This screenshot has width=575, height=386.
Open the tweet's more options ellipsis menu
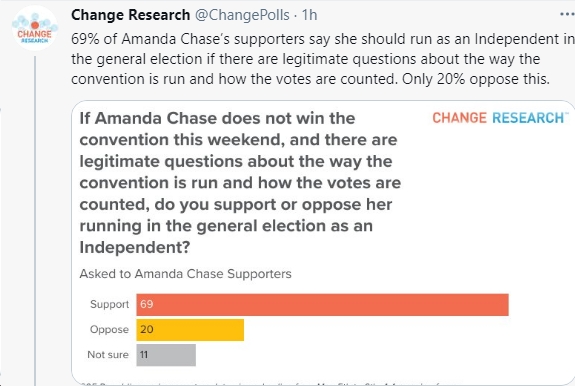(x=568, y=15)
